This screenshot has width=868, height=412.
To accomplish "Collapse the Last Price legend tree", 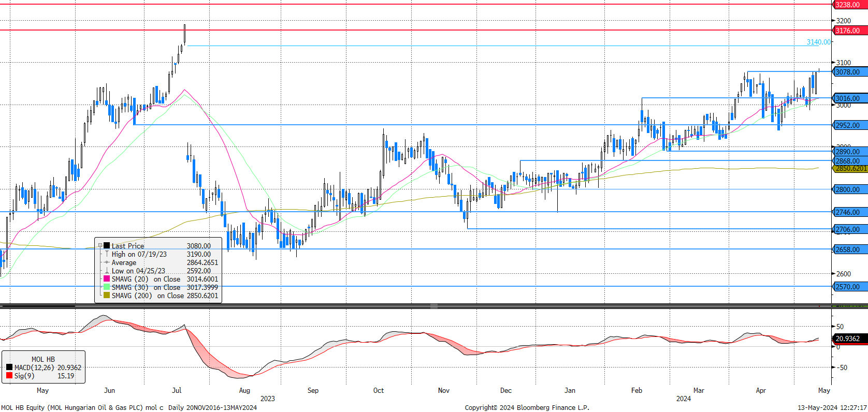I will point(100,246).
